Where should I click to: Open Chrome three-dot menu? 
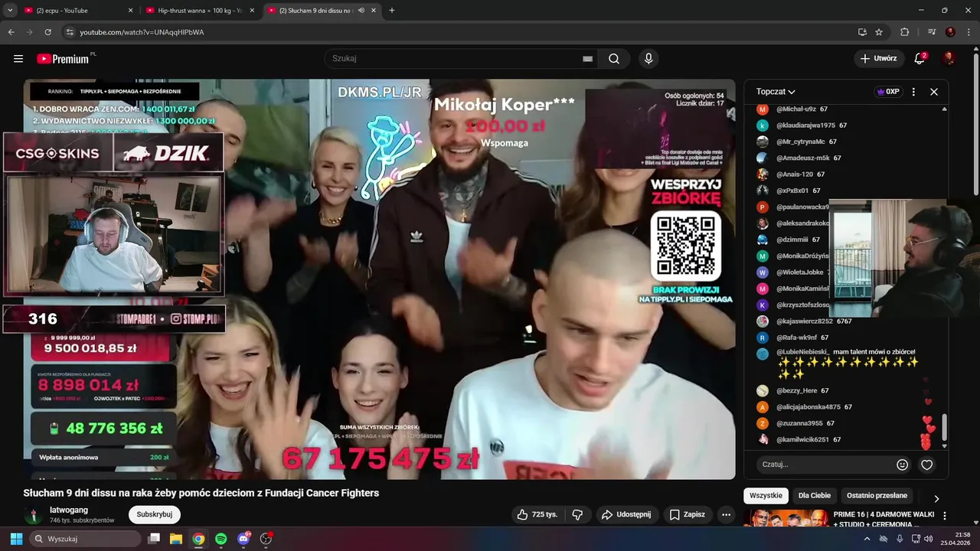click(x=969, y=32)
